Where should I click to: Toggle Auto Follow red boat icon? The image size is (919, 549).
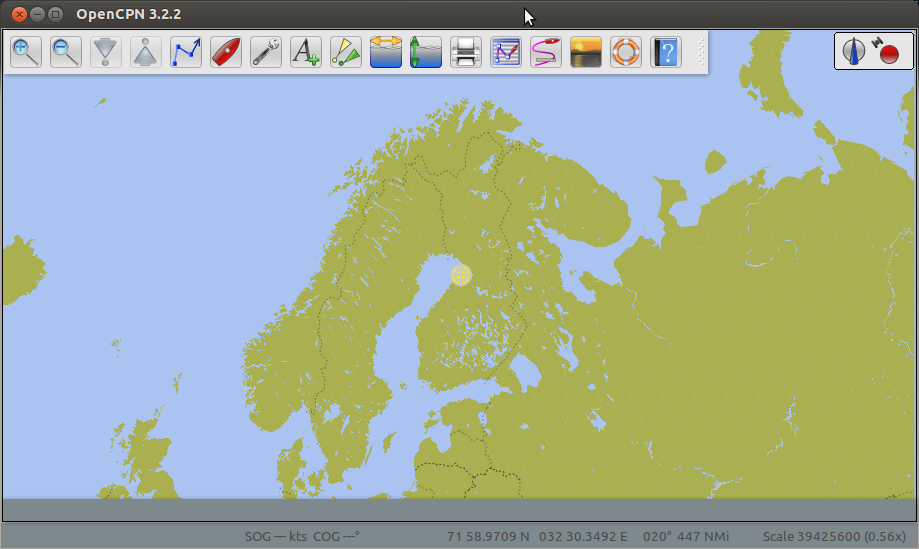(x=226, y=52)
